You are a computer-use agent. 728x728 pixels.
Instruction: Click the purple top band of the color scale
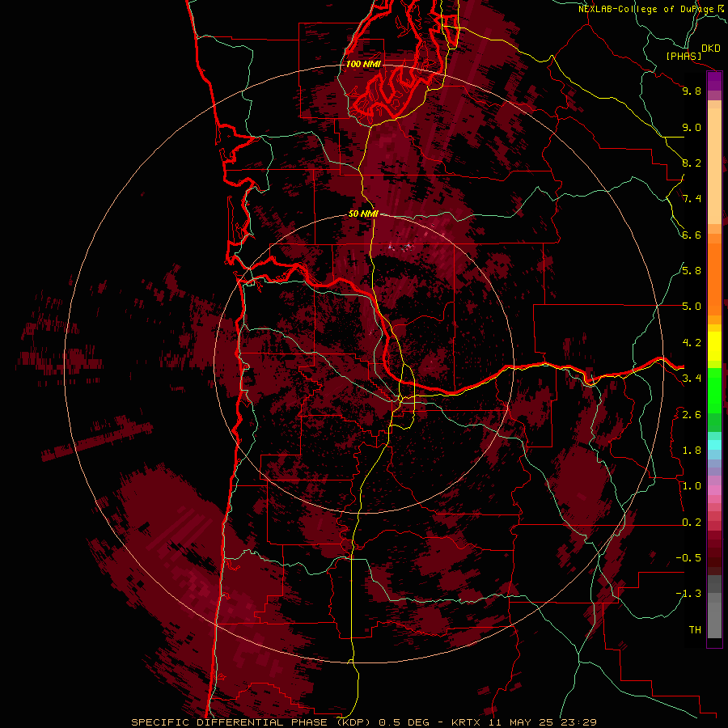pyautogui.click(x=714, y=81)
